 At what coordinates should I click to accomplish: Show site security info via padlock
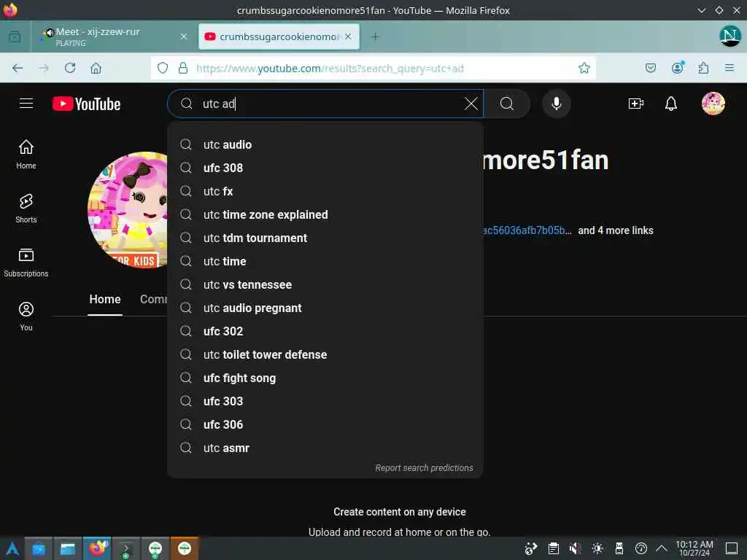[183, 68]
